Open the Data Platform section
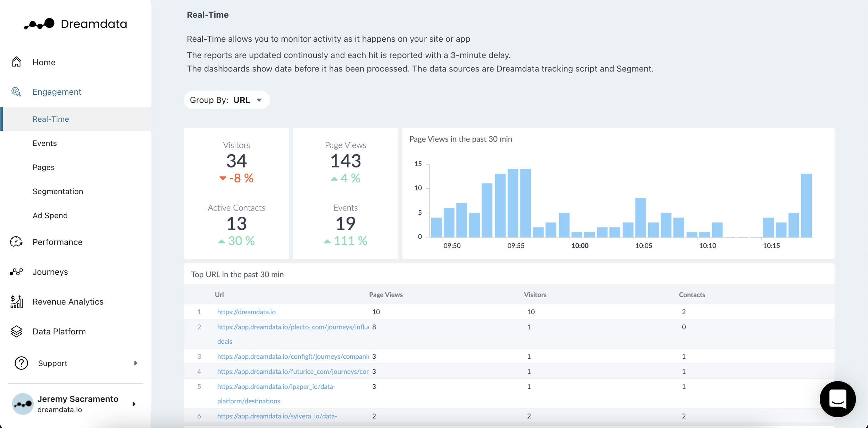The width and height of the screenshot is (868, 428). 59,331
